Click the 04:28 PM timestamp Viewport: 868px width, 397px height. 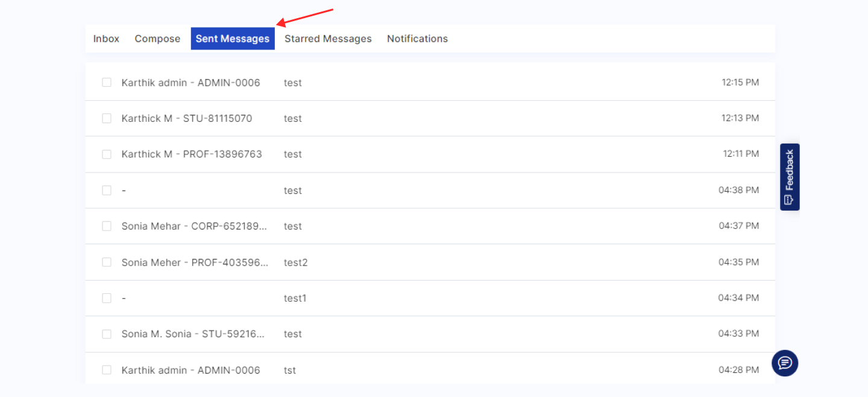(738, 370)
